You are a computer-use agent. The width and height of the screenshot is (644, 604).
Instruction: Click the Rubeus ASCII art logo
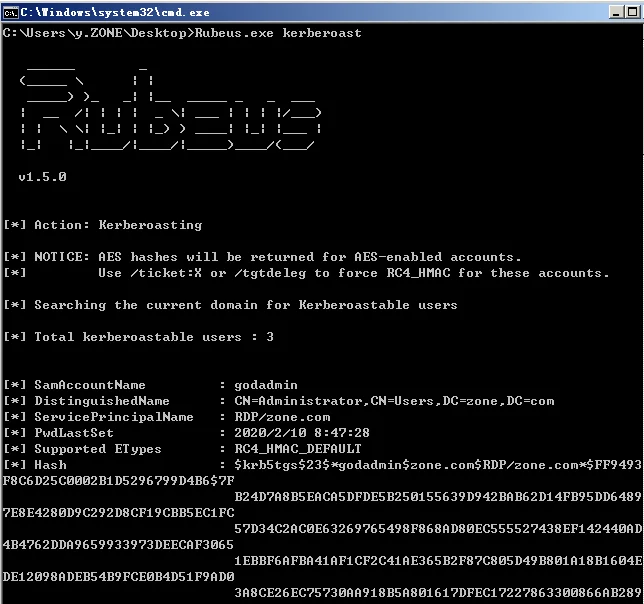pos(170,108)
